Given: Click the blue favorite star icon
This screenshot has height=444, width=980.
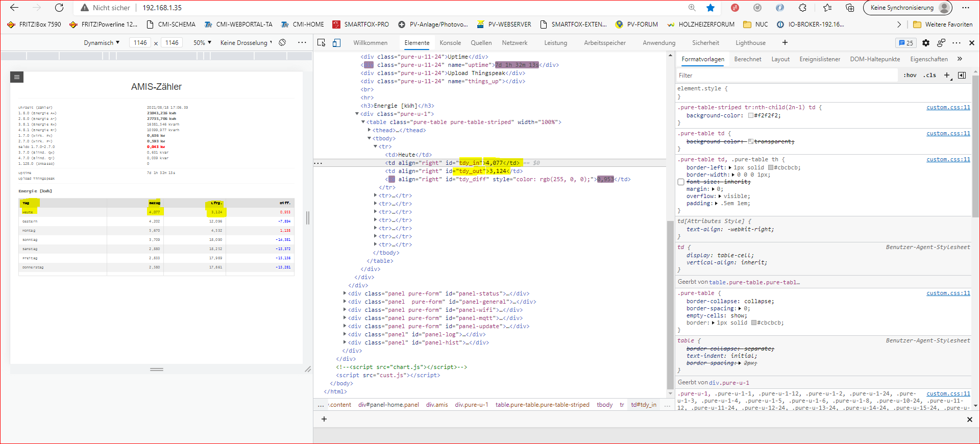Looking at the screenshot, I should point(710,8).
